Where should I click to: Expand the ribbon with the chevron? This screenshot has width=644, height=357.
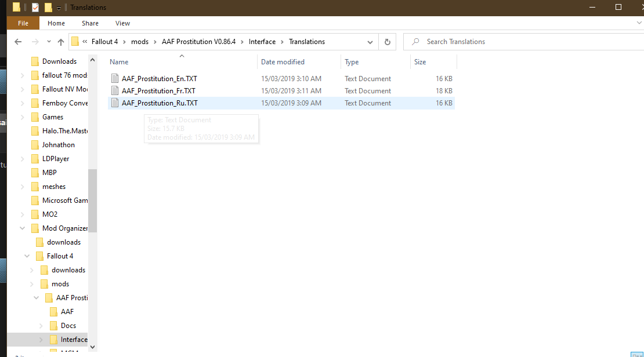(x=639, y=23)
